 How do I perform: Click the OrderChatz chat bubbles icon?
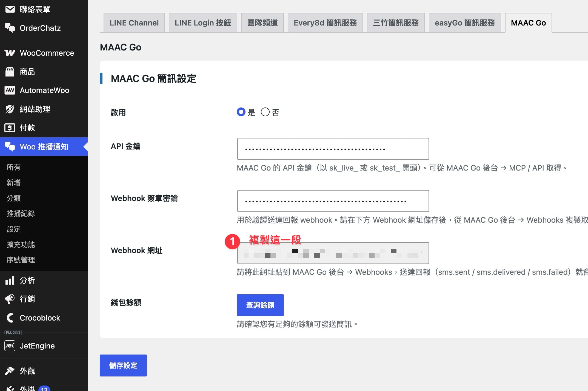(10, 28)
